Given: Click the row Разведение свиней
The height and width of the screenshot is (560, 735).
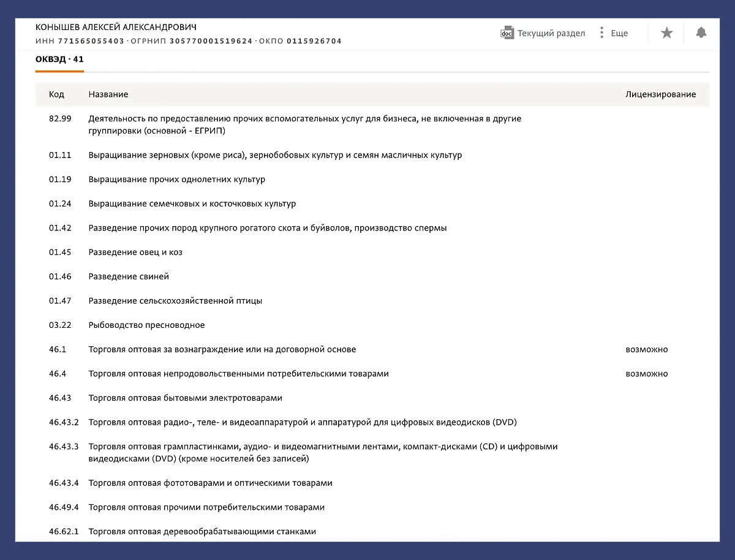Looking at the screenshot, I should (129, 276).
